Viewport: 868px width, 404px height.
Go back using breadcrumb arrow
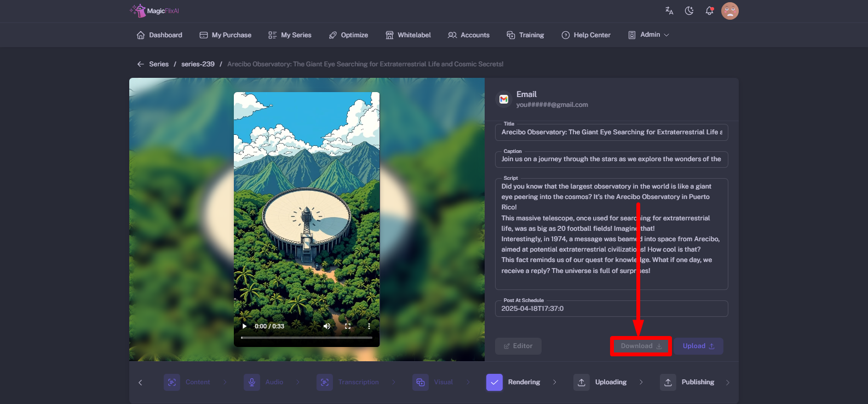click(x=140, y=64)
